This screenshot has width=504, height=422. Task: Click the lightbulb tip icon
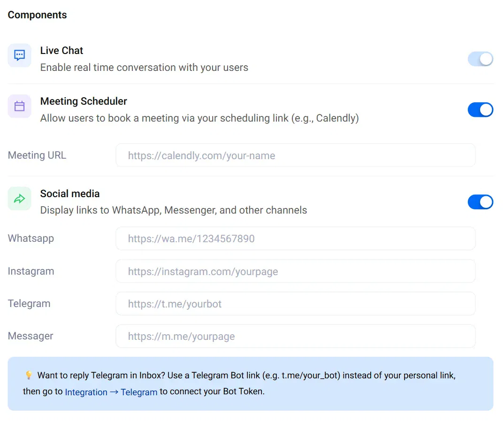(29, 375)
